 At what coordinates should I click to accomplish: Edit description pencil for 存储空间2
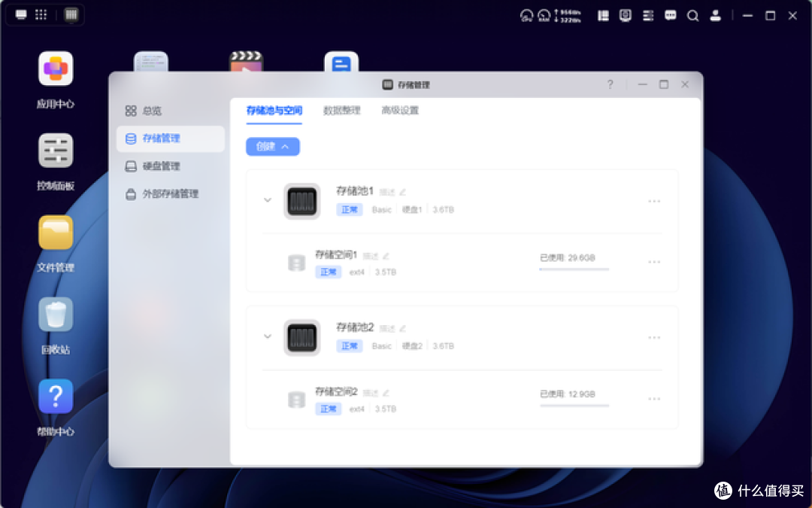click(386, 392)
